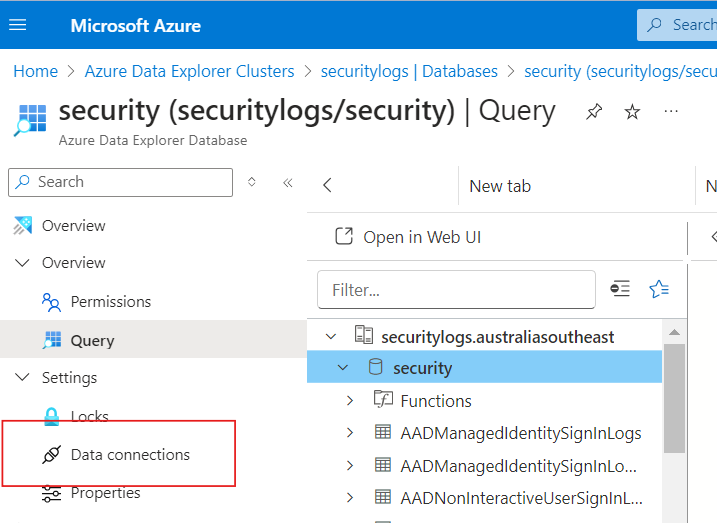
Task: Expand AADManagedIdentitySignInLo... table
Action: click(x=350, y=465)
